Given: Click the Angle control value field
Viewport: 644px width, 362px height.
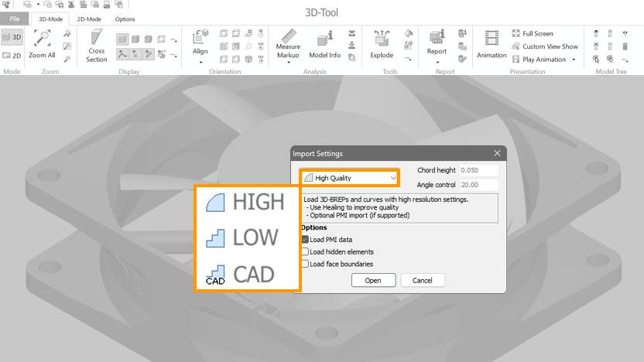Looking at the screenshot, I should point(478,185).
